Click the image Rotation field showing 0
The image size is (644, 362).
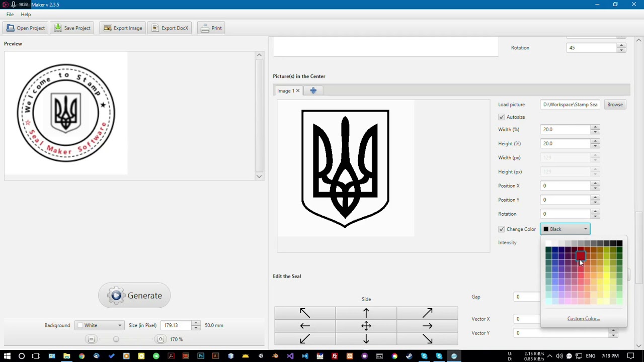566,214
